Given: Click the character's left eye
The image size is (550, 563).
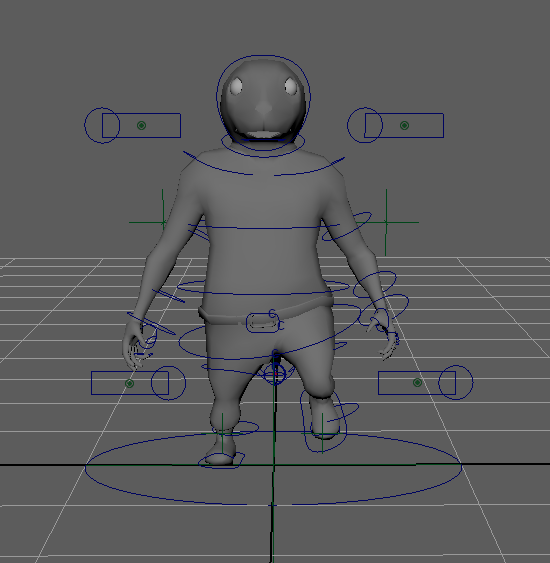Looking at the screenshot, I should pos(236,87).
